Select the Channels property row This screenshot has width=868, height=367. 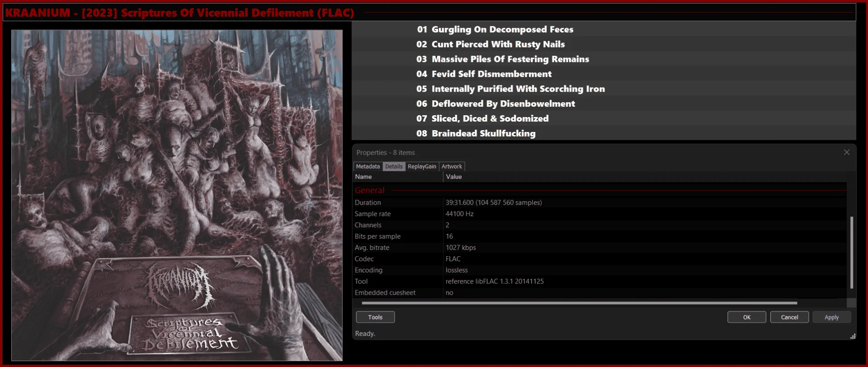(600, 225)
